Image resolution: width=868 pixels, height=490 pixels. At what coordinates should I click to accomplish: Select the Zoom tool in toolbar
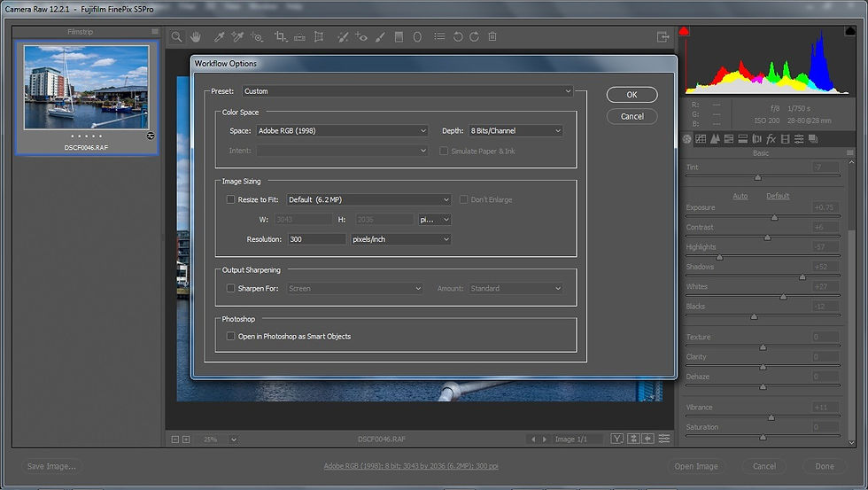pos(176,36)
